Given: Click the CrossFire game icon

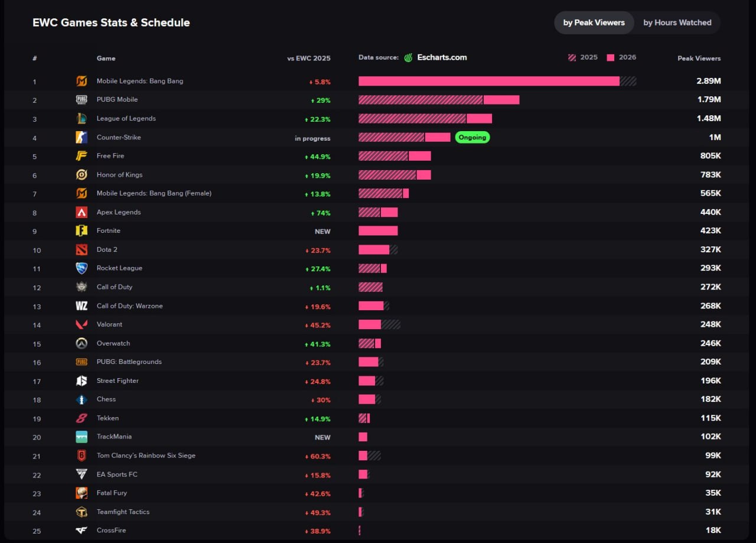Looking at the screenshot, I should point(82,531).
